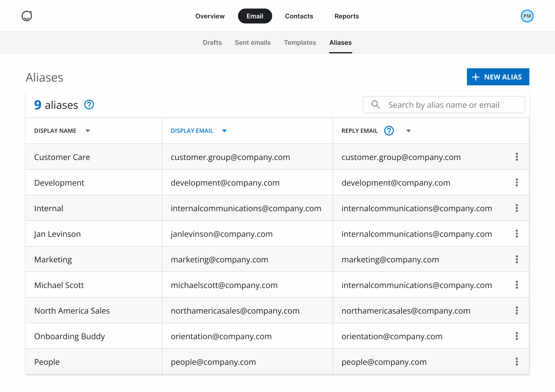Open the Display Name sort dropdown
The height and width of the screenshot is (392, 555).
coord(88,131)
